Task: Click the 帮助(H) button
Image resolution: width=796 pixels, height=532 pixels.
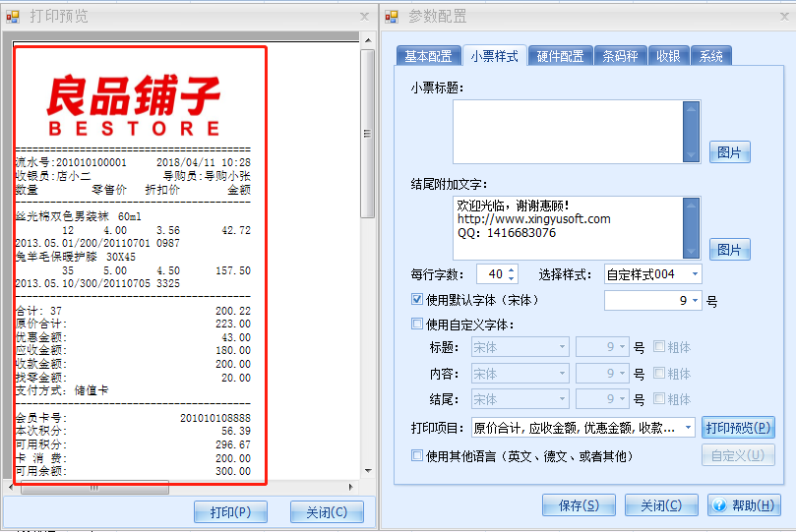Action: point(744,505)
